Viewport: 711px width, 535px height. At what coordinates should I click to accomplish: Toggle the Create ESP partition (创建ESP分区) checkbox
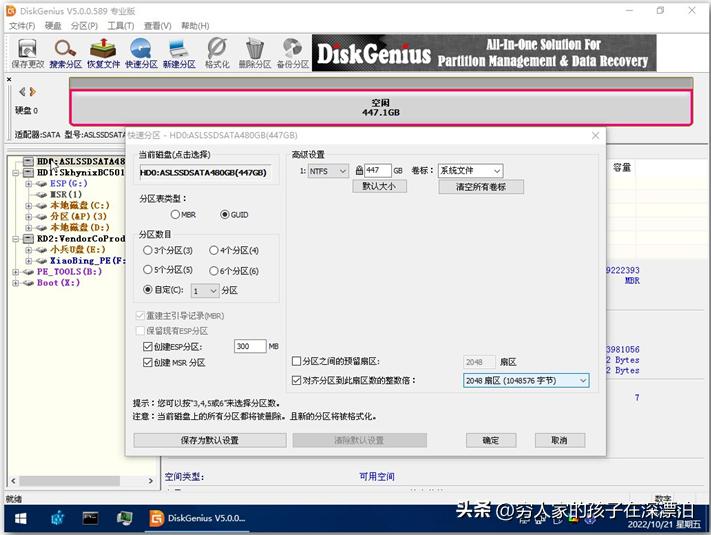pos(147,347)
